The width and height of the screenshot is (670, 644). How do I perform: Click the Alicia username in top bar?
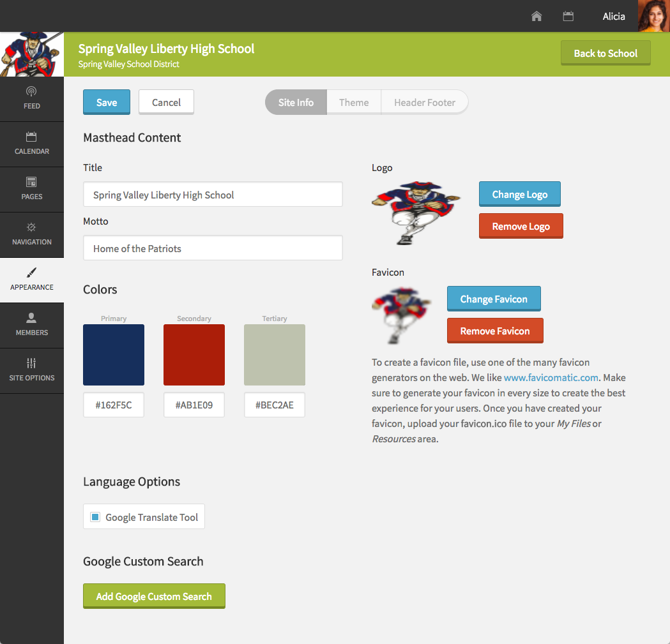[614, 16]
